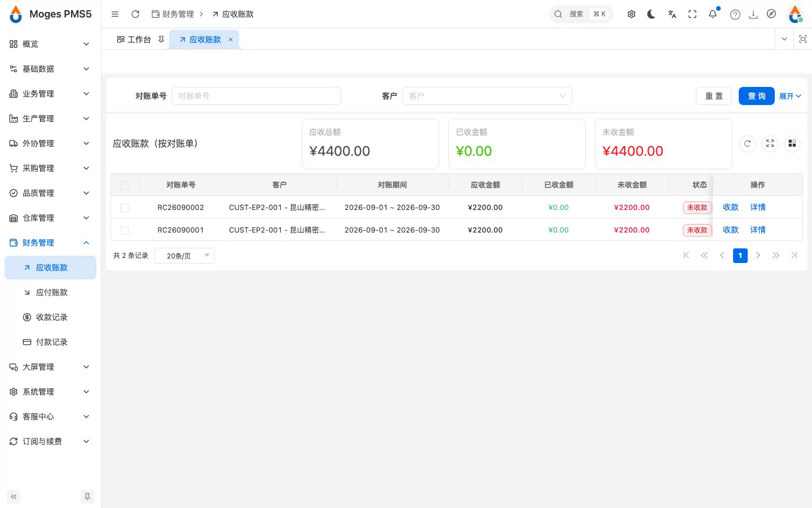Focus the 对账单号 input field
This screenshot has width=812, height=508.
point(256,96)
